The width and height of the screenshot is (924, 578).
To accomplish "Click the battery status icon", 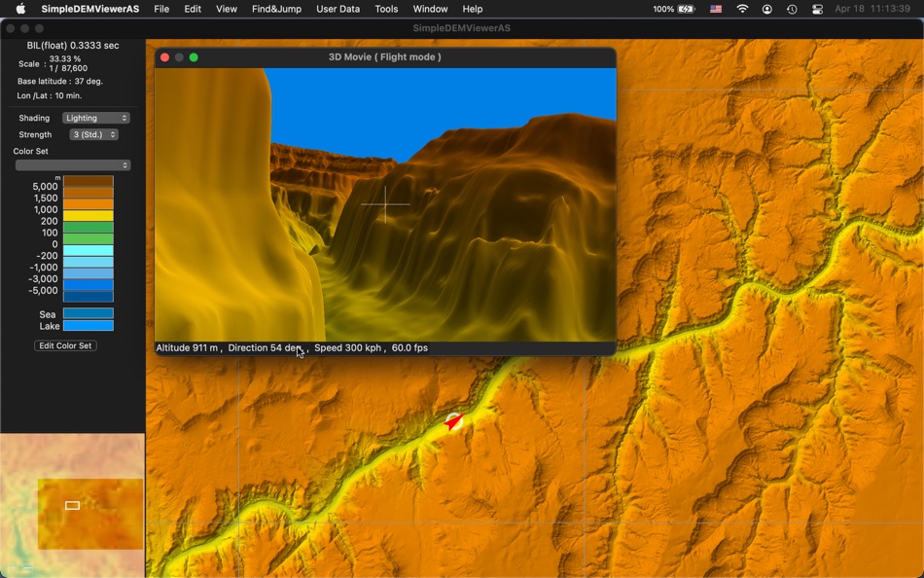I will click(x=686, y=9).
